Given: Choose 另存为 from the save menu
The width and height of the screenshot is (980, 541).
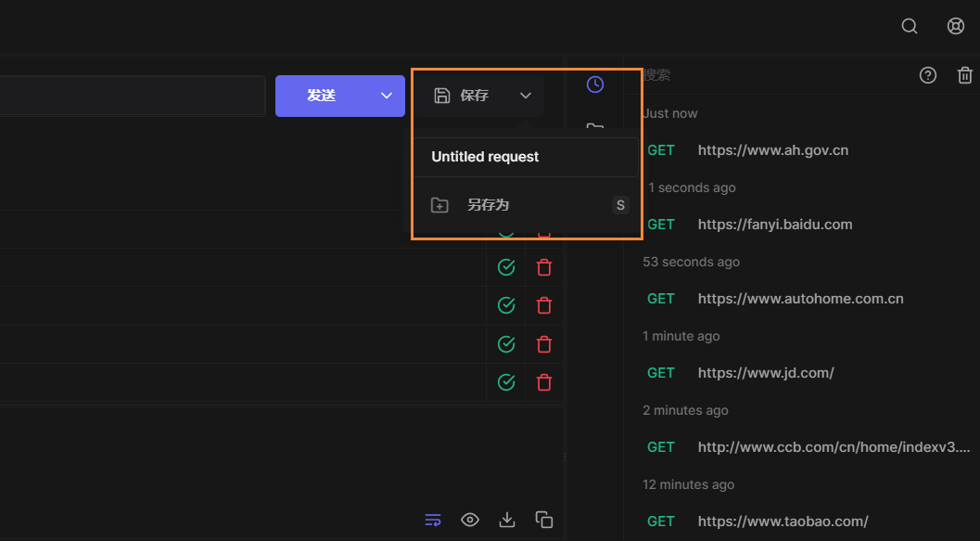Looking at the screenshot, I should [x=489, y=204].
